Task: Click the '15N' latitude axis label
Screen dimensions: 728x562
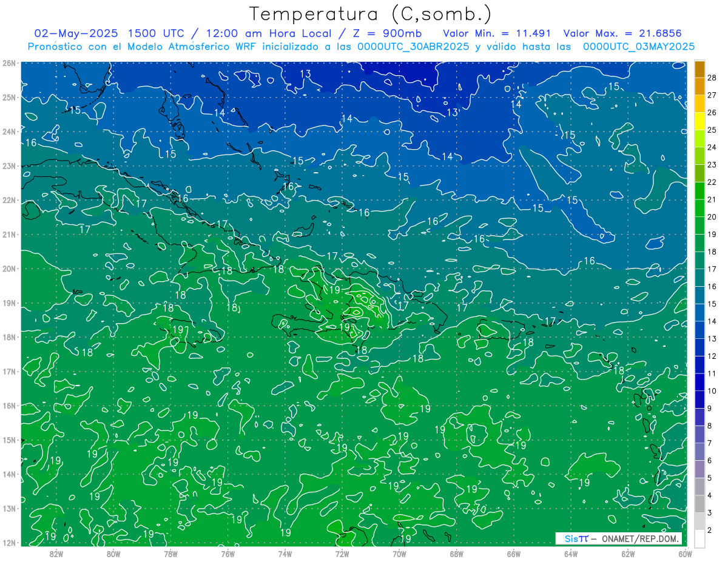Action: pos(8,440)
